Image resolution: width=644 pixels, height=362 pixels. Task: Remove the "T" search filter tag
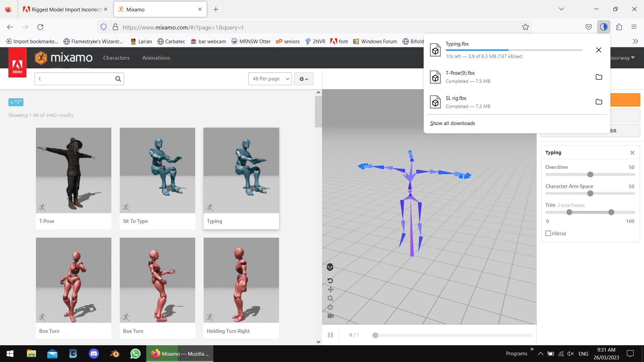12,103
